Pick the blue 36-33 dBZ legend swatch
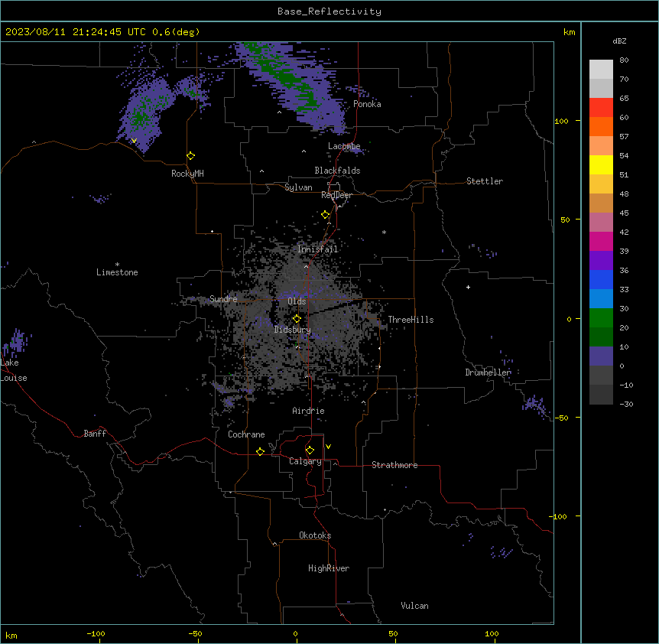Viewport: 659px width, 644px height. [601, 279]
